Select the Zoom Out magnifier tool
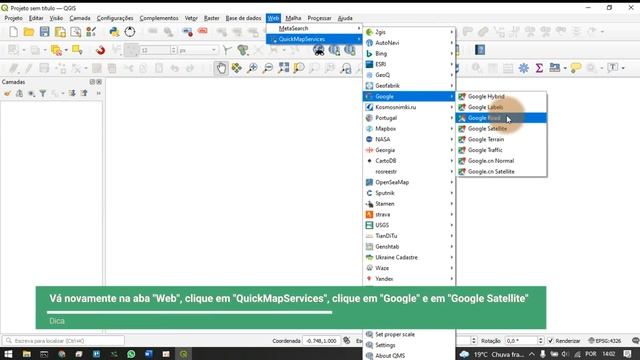The width and height of the screenshot is (640, 360). 268,68
